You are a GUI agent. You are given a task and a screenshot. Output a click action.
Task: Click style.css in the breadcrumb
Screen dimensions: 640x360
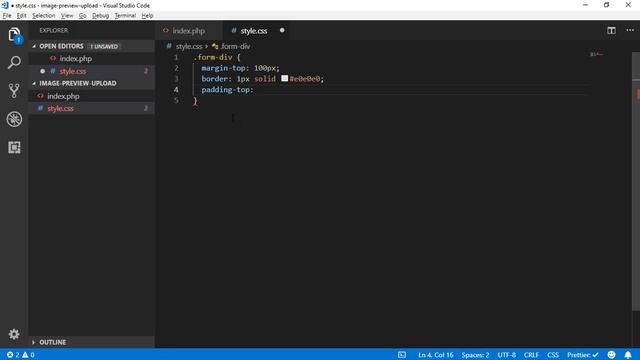(189, 47)
